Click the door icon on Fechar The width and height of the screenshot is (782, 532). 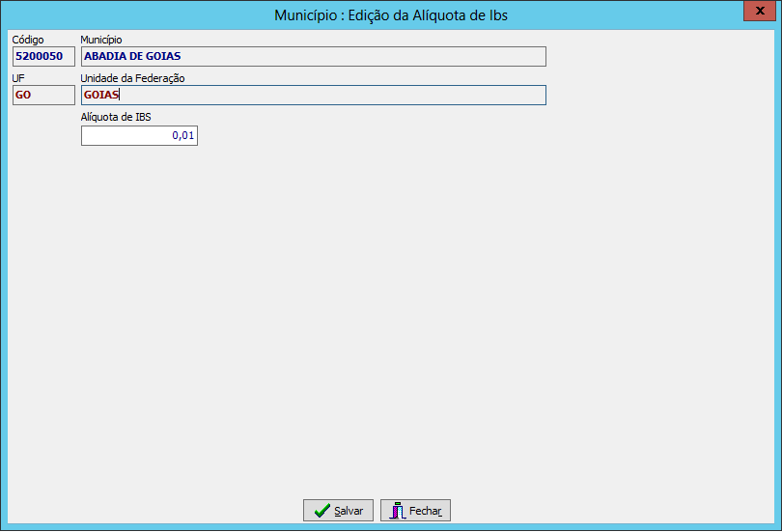[x=397, y=511]
